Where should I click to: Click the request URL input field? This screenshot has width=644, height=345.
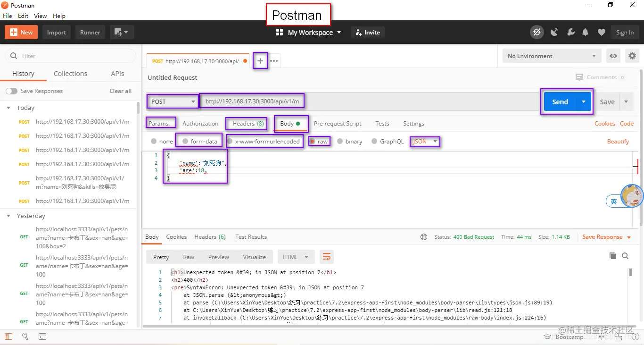[x=370, y=101]
